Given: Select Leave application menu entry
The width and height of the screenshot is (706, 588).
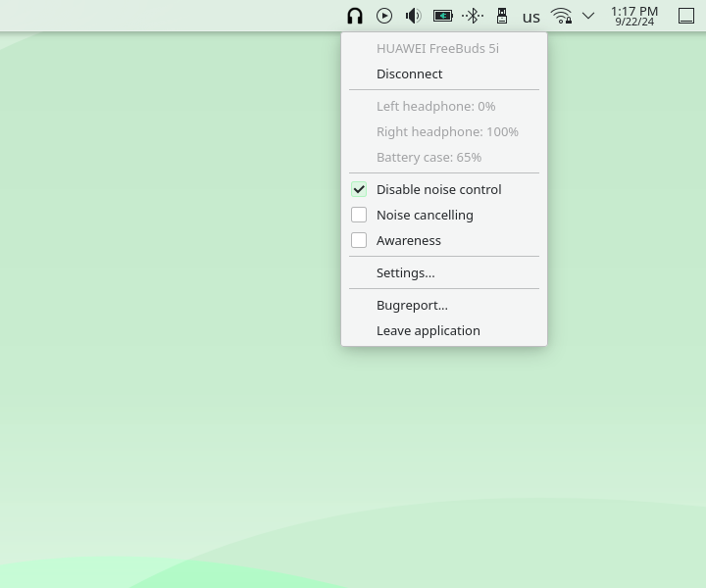Looking at the screenshot, I should pyautogui.click(x=444, y=331).
